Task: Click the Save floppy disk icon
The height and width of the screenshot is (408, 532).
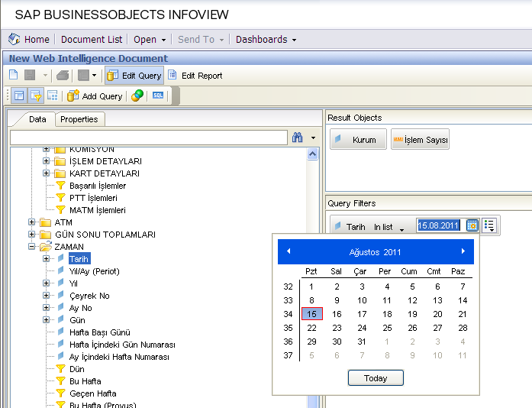Action: 30,75
